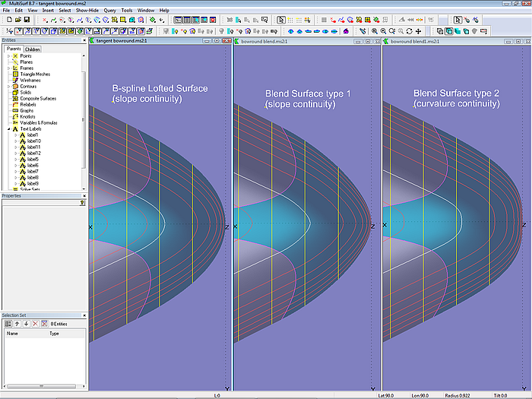Open the Query menu
Image resolution: width=532 pixels, height=399 pixels.
[x=110, y=10]
